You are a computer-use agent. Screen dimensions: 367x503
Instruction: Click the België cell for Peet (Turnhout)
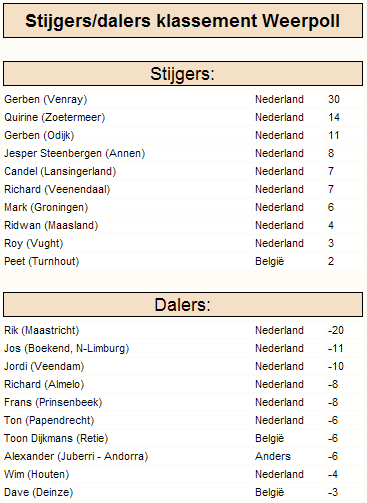tap(270, 261)
